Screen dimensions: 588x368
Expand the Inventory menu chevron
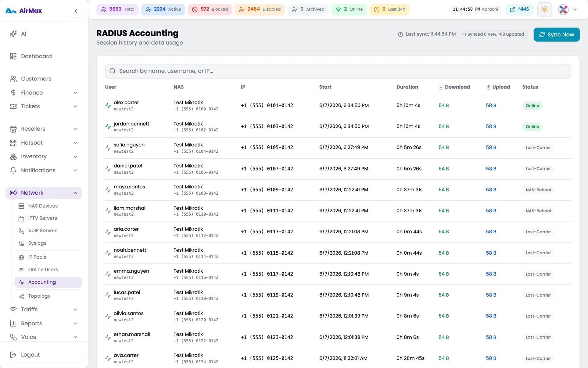(75, 157)
